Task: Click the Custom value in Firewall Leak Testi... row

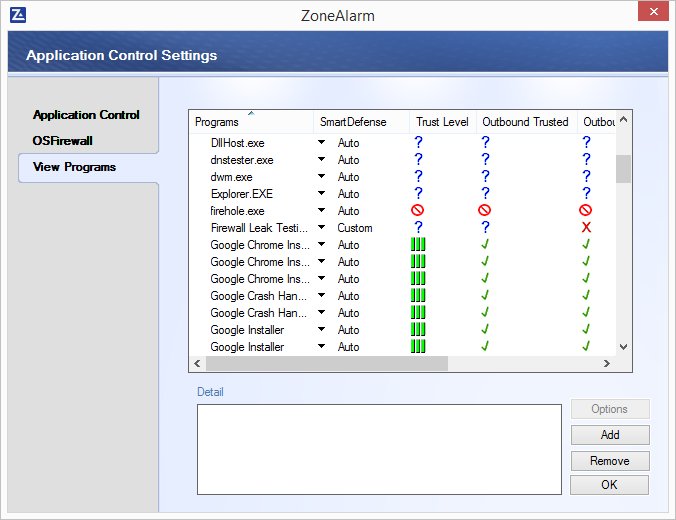Action: click(355, 228)
